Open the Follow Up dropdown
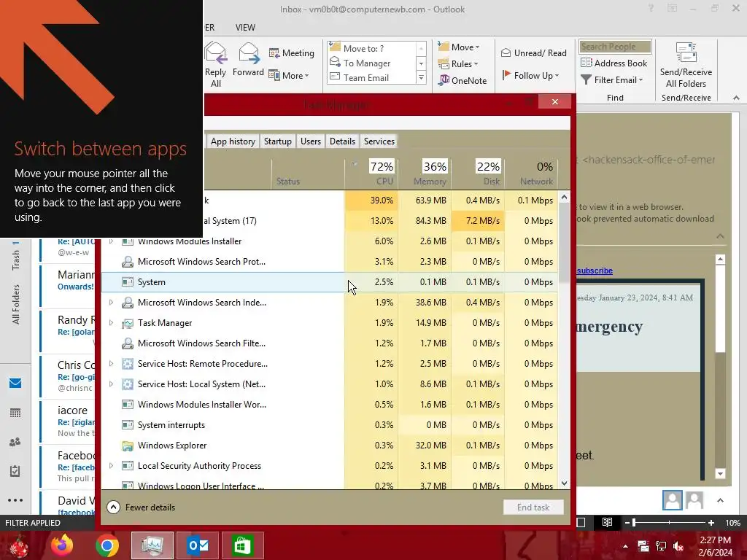Screen dimensions: 747x560 click(530, 75)
